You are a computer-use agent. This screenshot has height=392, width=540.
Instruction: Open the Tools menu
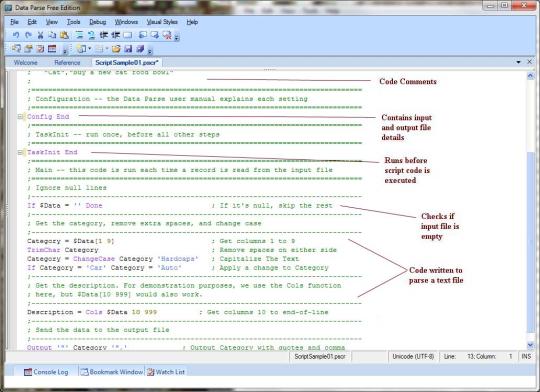[73, 22]
